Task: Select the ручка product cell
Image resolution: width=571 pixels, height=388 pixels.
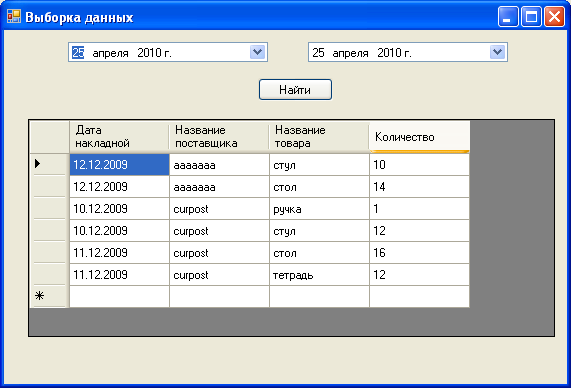Action: point(319,209)
